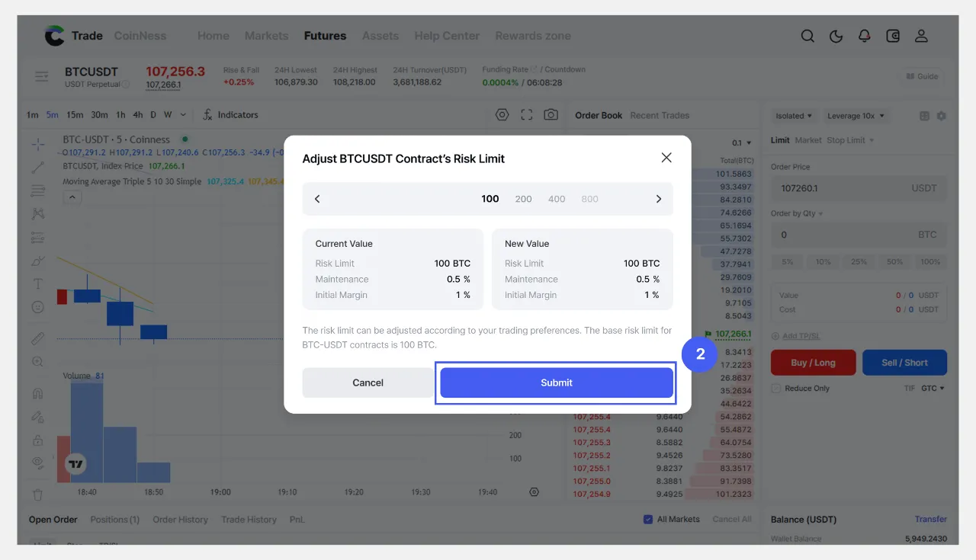Screen dimensions: 976x560
Task: Close the Adjust Risk Limit dialog
Action: click(666, 158)
